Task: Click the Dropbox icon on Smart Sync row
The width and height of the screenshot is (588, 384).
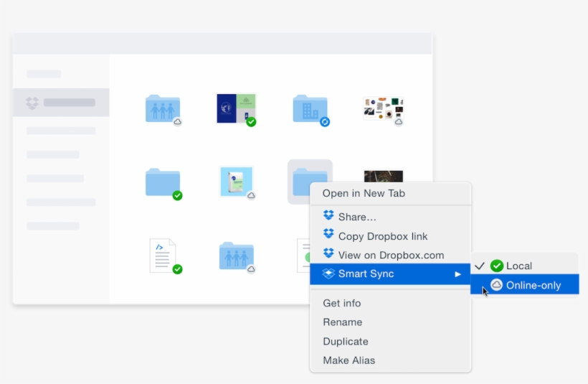Action: click(x=328, y=273)
